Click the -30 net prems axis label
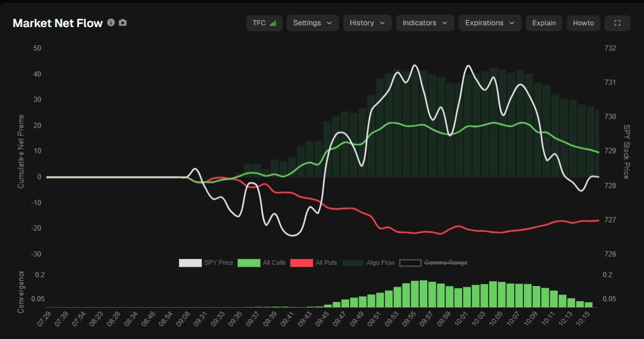644x339 pixels. (36, 254)
